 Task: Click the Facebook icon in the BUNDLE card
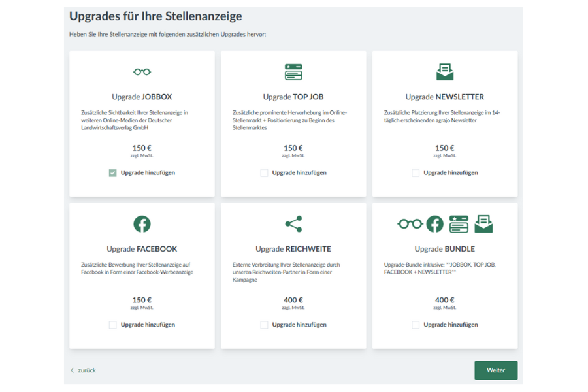pos(434,224)
